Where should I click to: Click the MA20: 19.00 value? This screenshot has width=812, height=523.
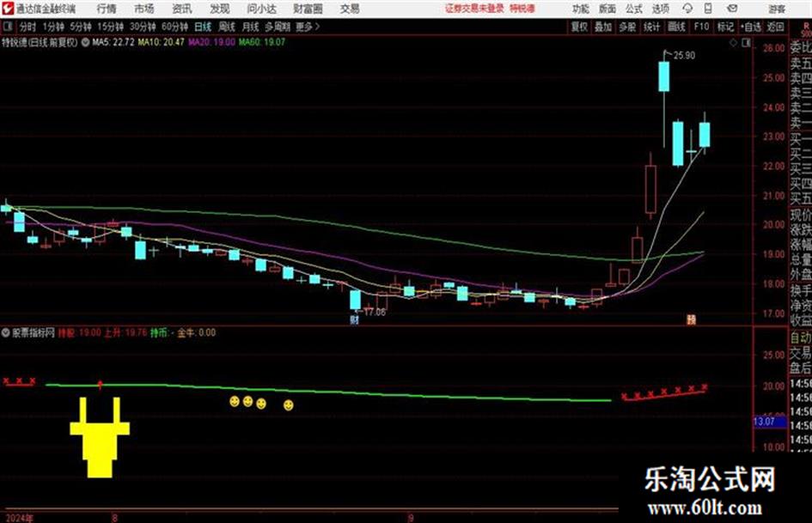(x=211, y=42)
